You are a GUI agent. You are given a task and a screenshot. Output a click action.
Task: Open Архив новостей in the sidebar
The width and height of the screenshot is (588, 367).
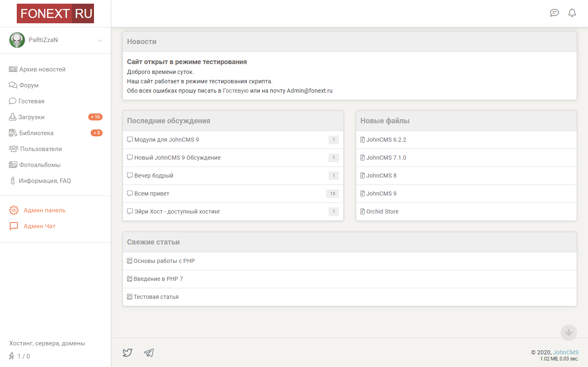(42, 69)
